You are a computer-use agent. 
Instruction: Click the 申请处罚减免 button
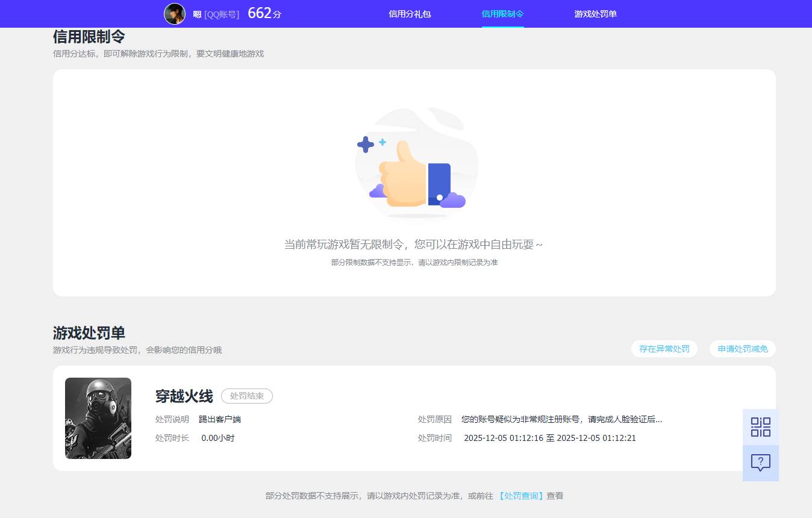pyautogui.click(x=742, y=348)
